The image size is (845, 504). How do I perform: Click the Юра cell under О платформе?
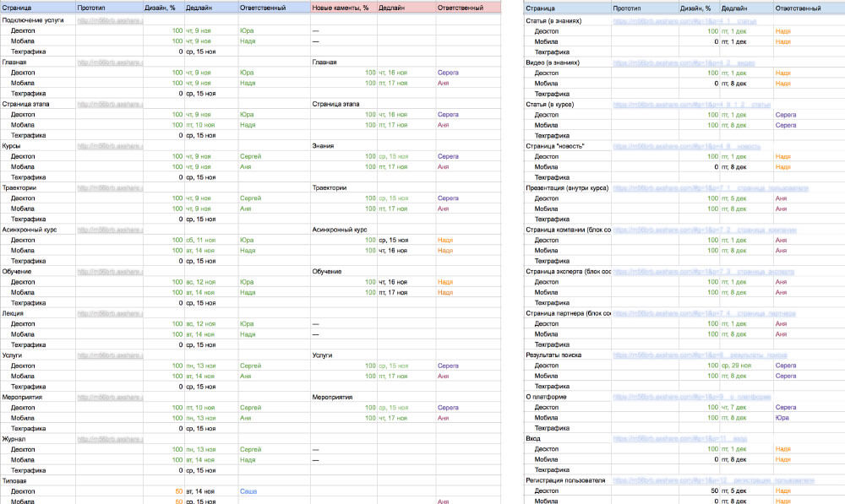click(x=782, y=418)
